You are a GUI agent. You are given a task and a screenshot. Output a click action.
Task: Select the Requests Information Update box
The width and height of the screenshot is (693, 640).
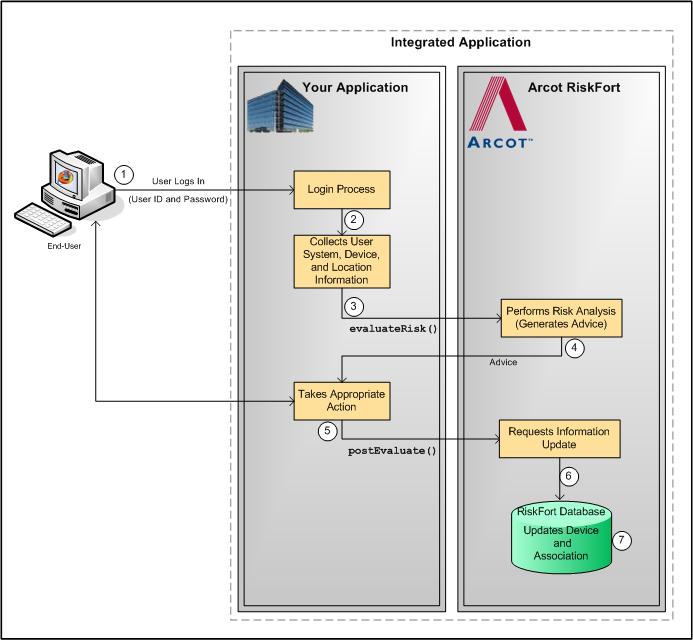point(559,438)
